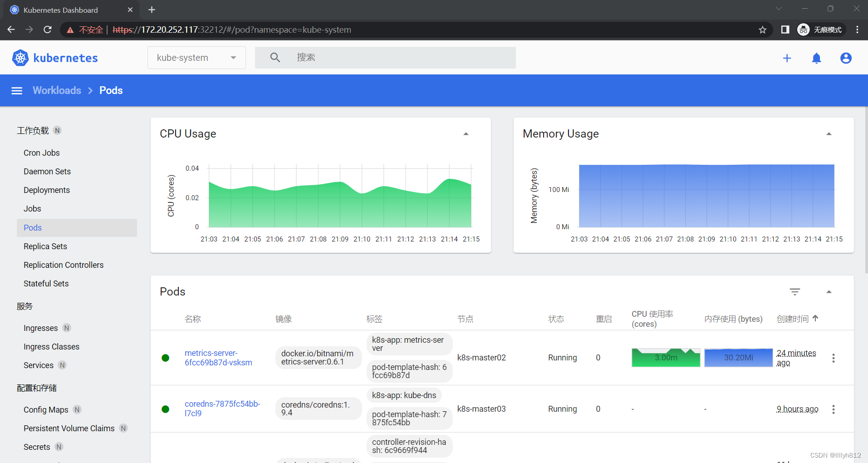
Task: Click the 服务 sidebar heading
Action: [x=25, y=306]
